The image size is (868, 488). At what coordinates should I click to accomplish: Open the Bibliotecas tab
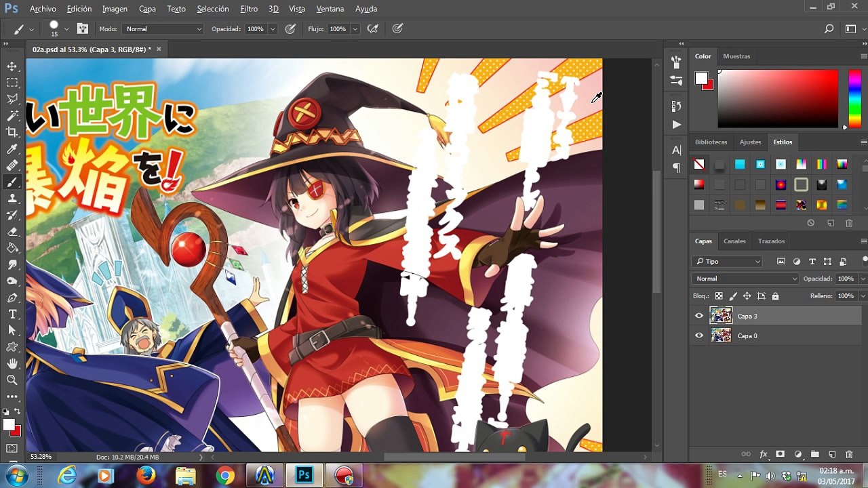pyautogui.click(x=711, y=142)
